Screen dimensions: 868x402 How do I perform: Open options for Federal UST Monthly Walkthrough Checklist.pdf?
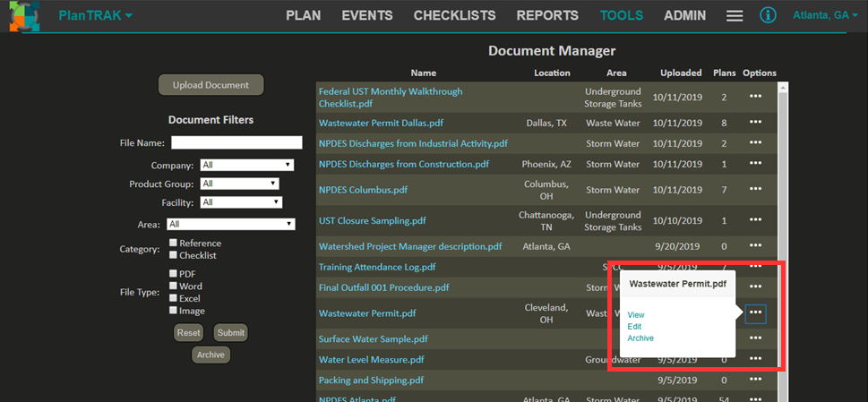tap(756, 96)
